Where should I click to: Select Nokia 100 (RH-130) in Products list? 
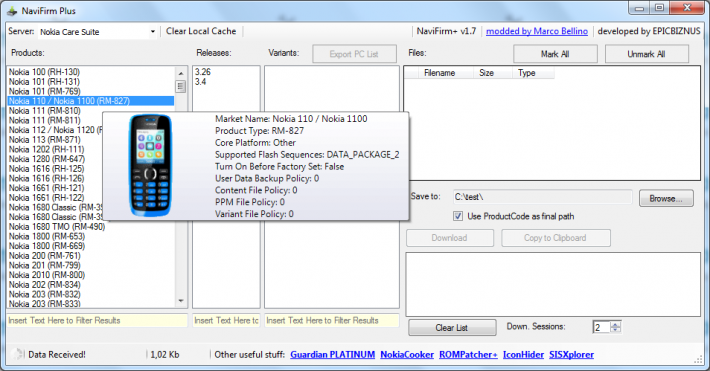click(44, 72)
